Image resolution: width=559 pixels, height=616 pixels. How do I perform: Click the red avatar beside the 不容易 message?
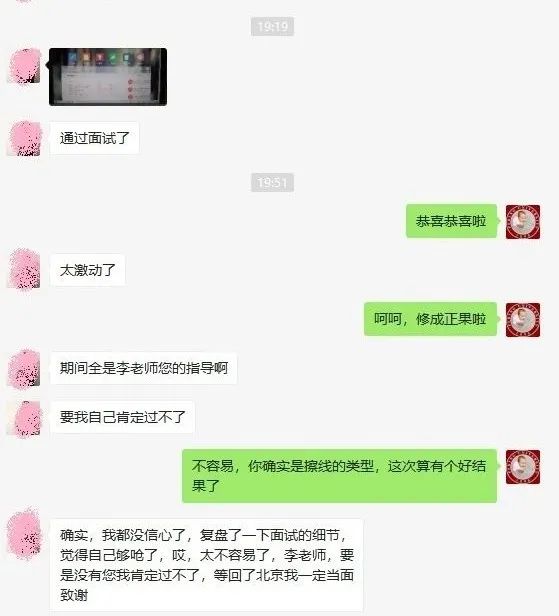[522, 467]
